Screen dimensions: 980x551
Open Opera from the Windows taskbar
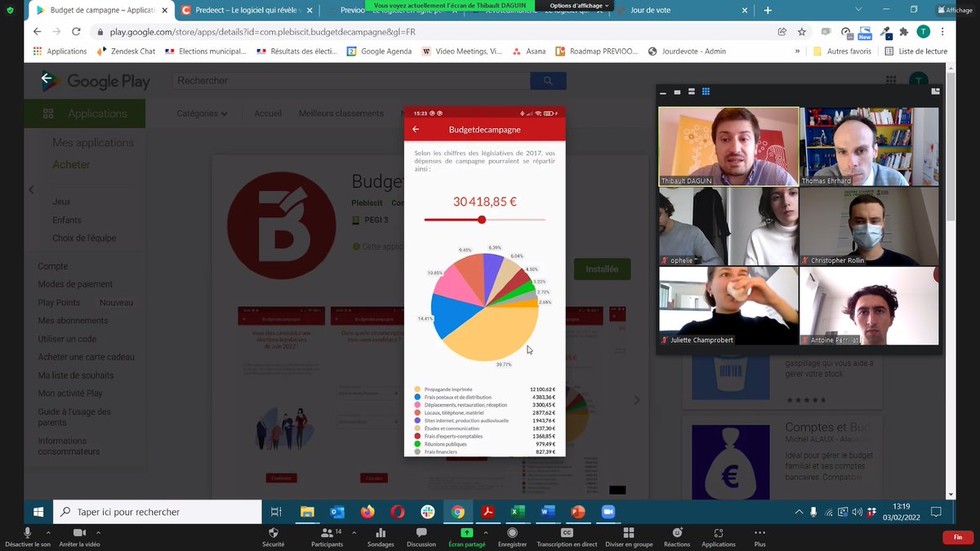pos(397,512)
